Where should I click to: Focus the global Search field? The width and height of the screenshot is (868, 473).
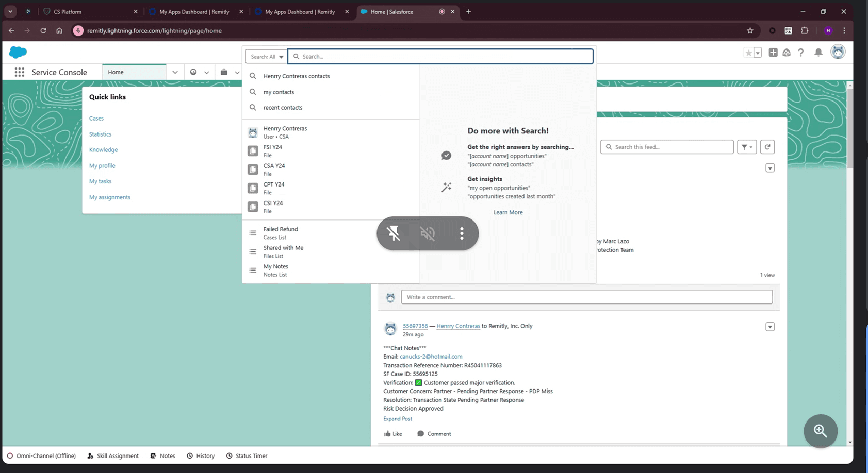(440, 57)
